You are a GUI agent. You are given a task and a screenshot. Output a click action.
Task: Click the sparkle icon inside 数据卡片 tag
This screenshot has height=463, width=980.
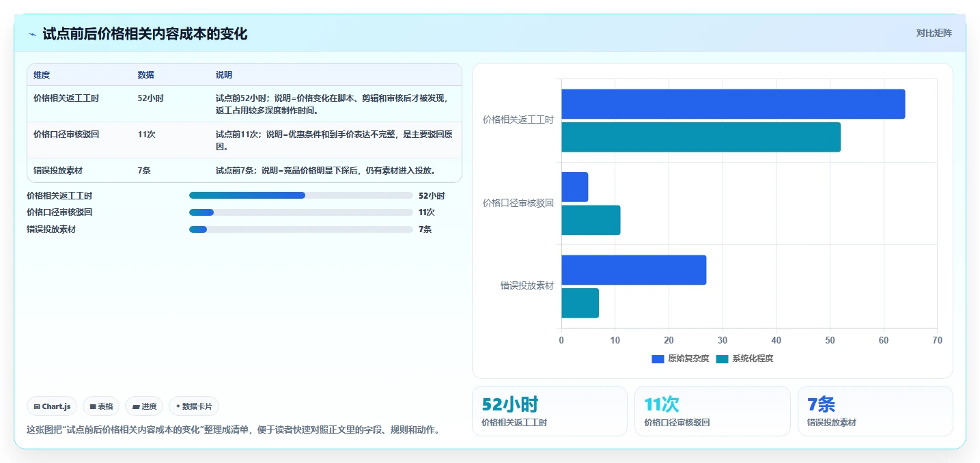(x=178, y=406)
